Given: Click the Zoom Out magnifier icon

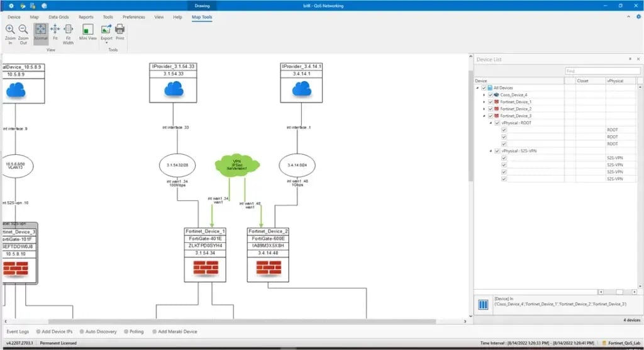Looking at the screenshot, I should (x=23, y=30).
